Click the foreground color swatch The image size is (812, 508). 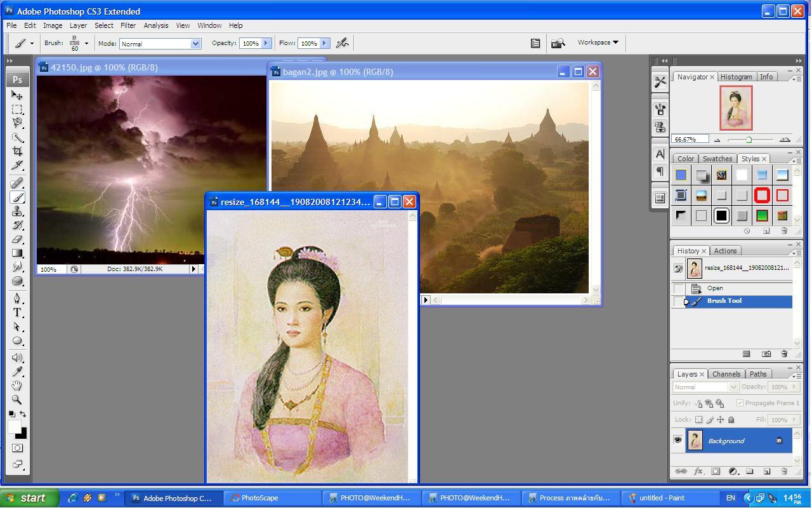point(14,427)
